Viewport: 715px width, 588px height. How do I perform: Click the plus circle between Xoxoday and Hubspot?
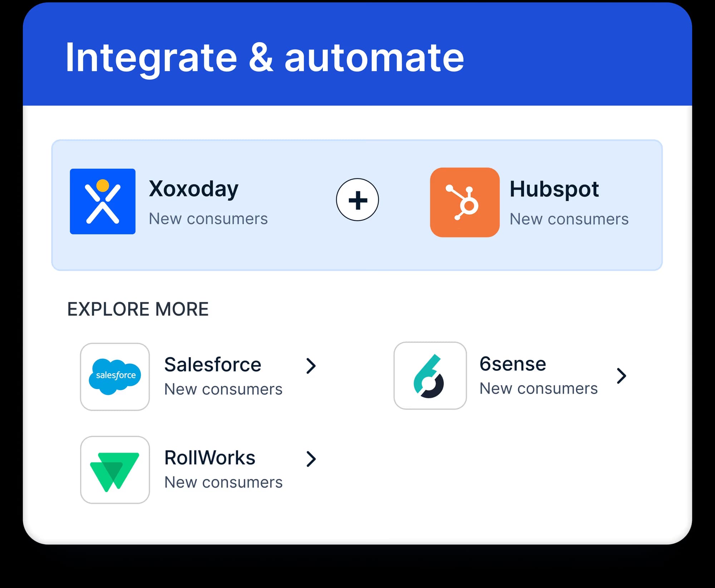(357, 200)
